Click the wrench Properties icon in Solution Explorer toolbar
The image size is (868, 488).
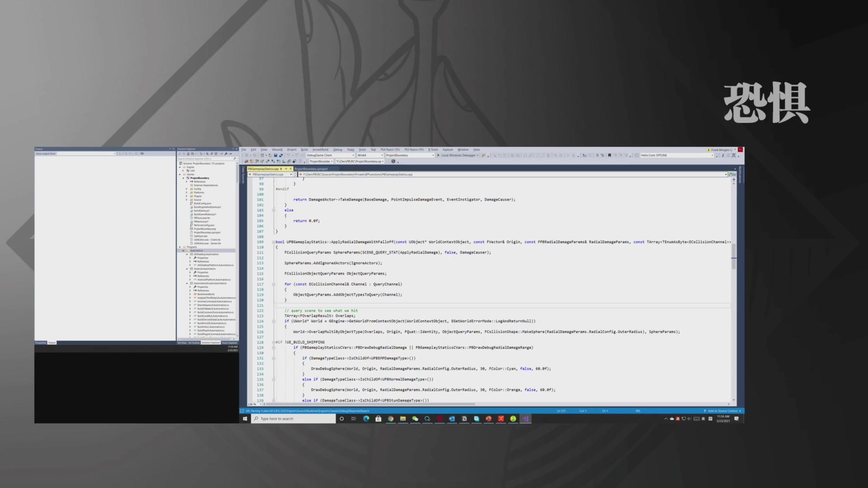tap(226, 154)
